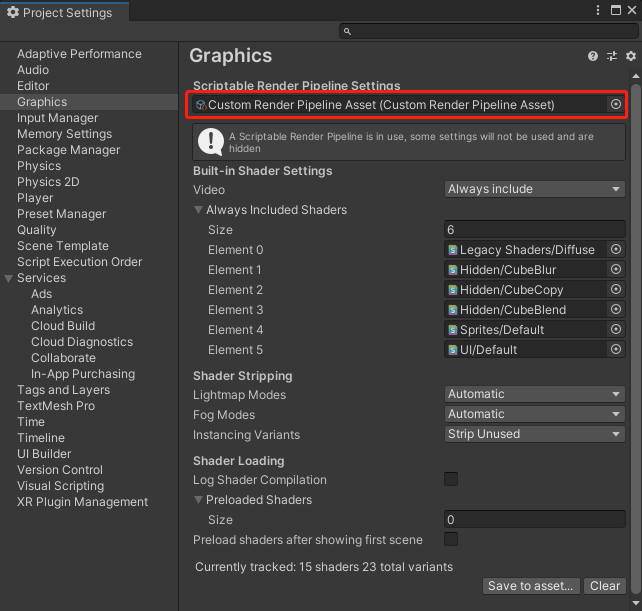The height and width of the screenshot is (611, 642).
Task: Open object picker for Legacy Shaders/Diffuse
Action: (x=616, y=249)
